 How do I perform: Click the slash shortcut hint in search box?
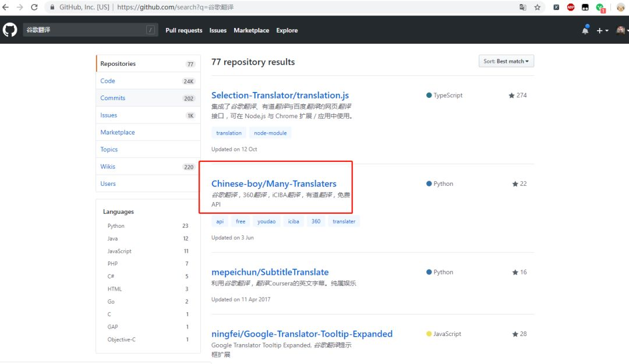(150, 30)
